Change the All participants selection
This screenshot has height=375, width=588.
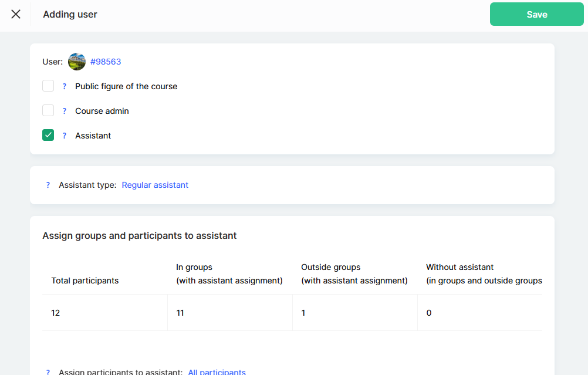point(217,372)
